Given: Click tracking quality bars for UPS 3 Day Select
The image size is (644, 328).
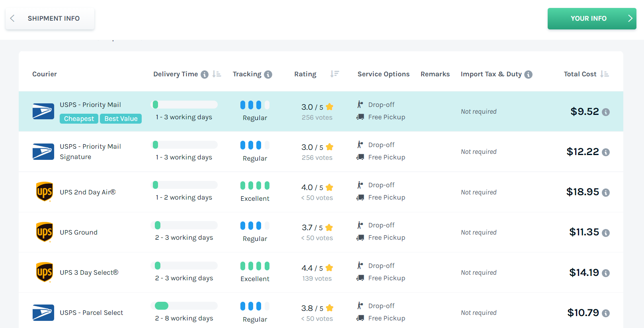Looking at the screenshot, I should 255,266.
